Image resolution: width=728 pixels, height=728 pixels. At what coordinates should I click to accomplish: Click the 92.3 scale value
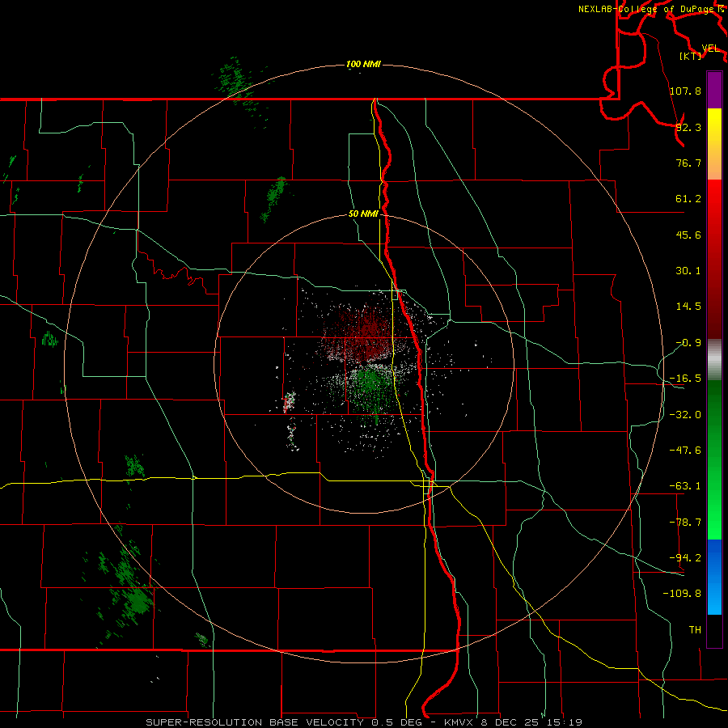click(688, 127)
